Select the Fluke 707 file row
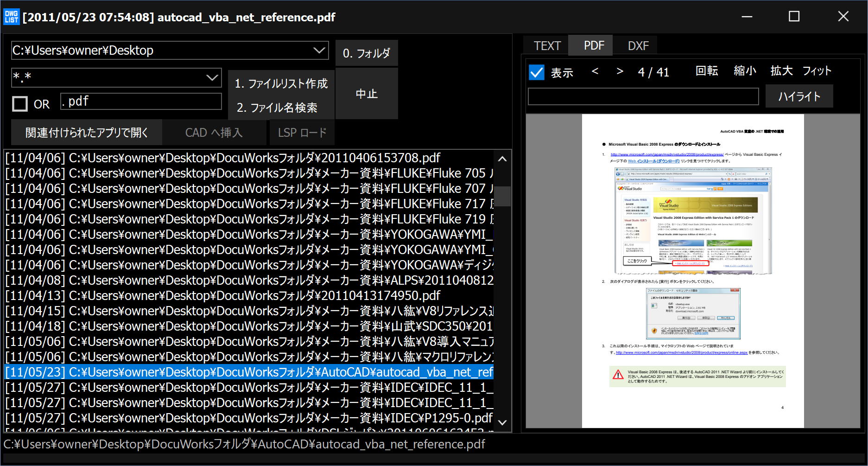Screen dimensions: 868x466 pyautogui.click(x=248, y=188)
